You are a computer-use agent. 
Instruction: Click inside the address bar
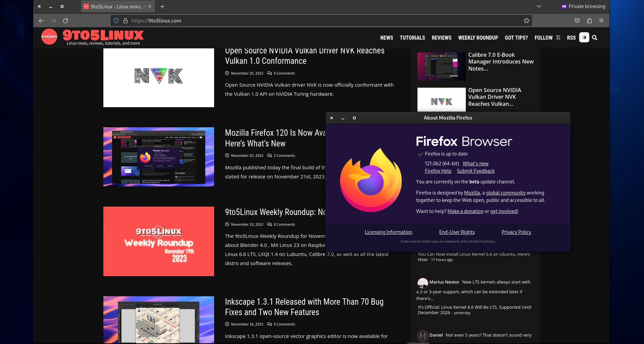[x=235, y=20]
